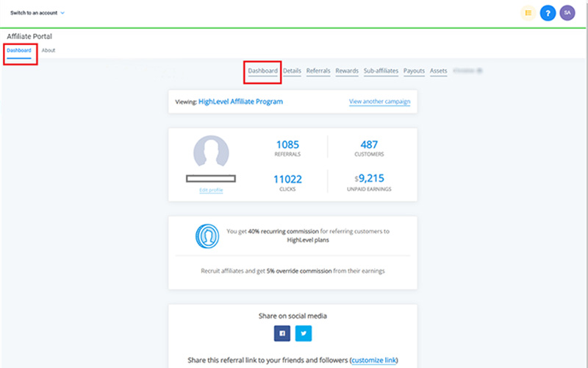588x368 pixels.
Task: Click the profile avatar picture
Action: pos(211,152)
